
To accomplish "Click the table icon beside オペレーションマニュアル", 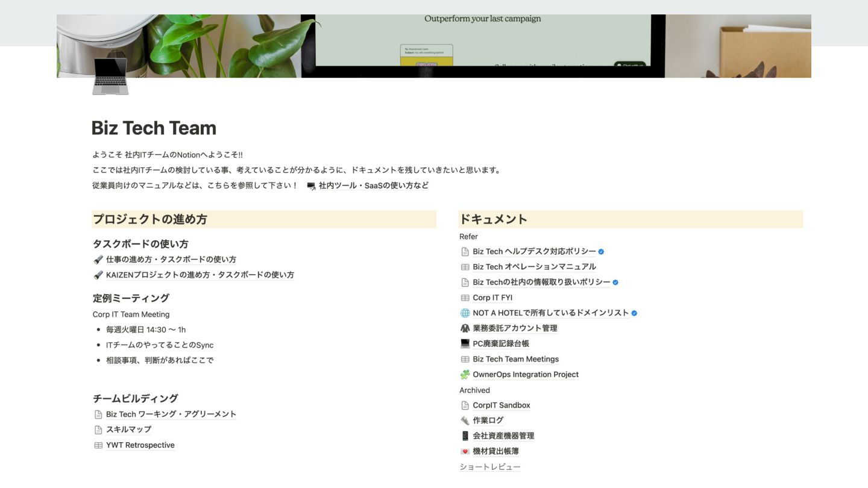I will [x=465, y=267].
